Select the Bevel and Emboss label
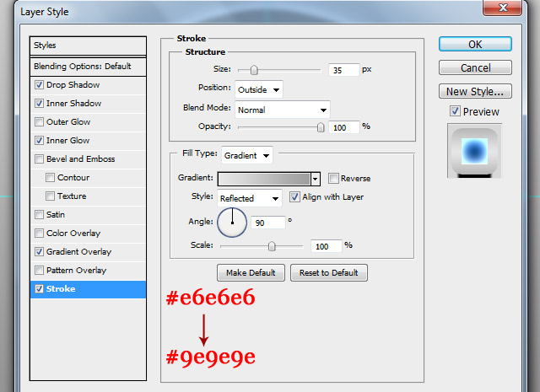Viewport: 540px width, 392px height. pos(81,159)
